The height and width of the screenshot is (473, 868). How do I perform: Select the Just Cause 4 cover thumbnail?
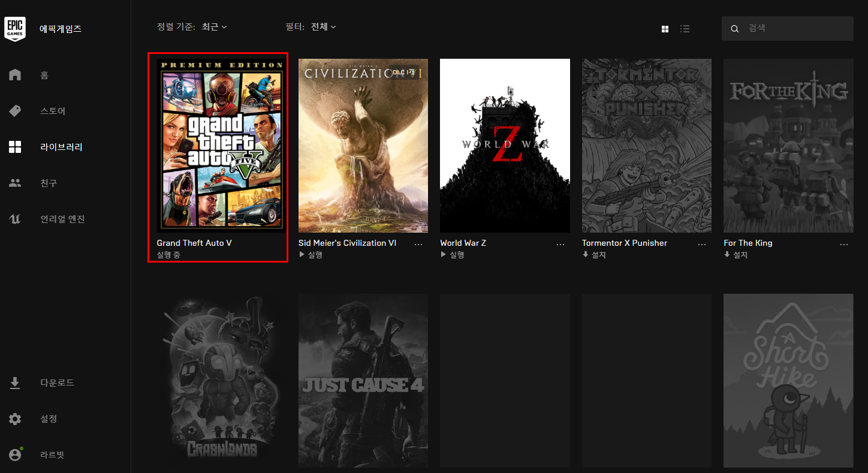(363, 381)
